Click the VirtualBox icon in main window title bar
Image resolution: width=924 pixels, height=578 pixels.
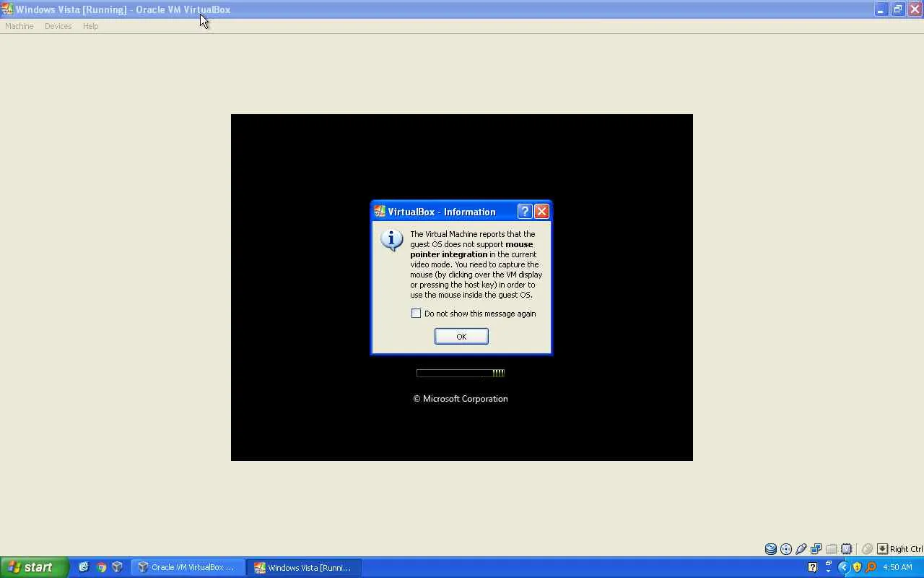coord(7,9)
